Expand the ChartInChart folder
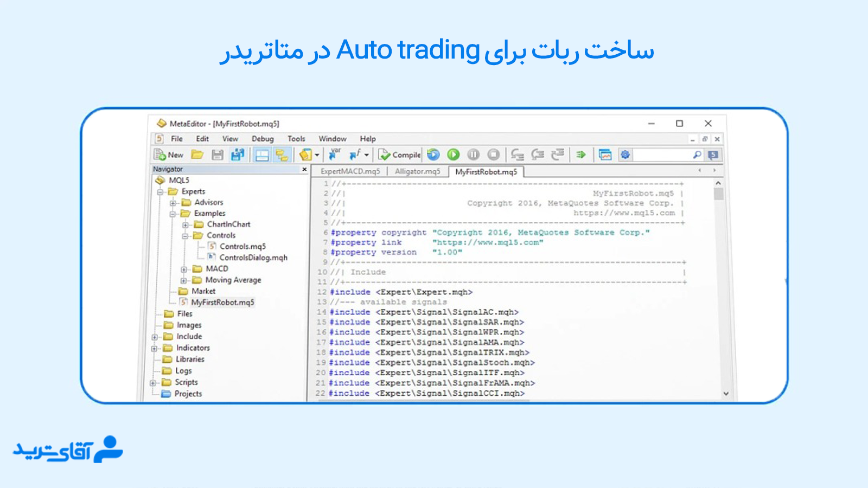 pyautogui.click(x=186, y=224)
